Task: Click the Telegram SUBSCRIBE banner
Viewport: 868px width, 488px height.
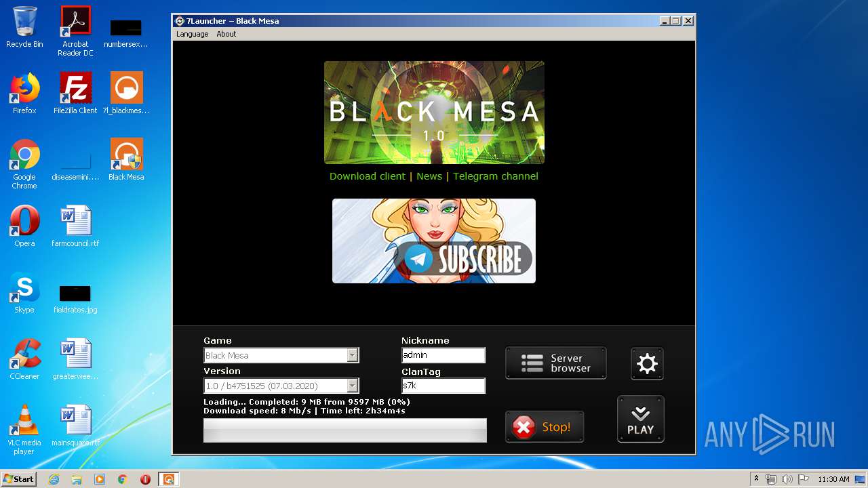Action: coord(434,241)
